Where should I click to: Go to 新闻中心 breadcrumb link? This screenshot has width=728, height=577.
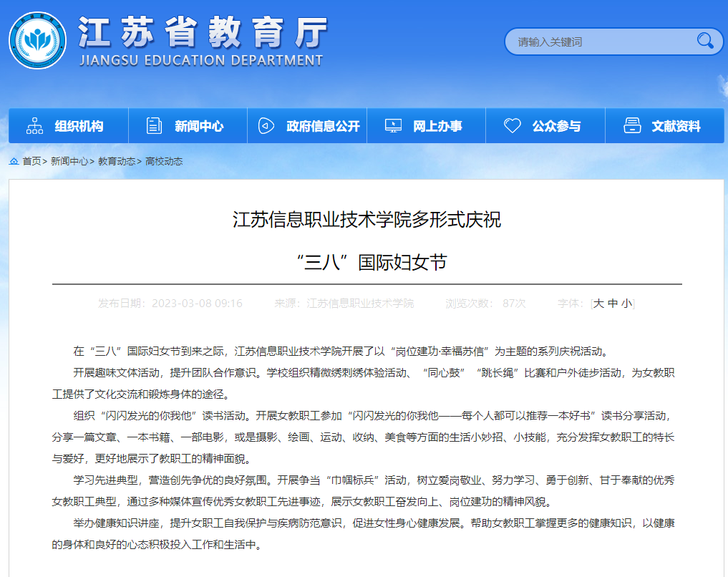[69, 161]
